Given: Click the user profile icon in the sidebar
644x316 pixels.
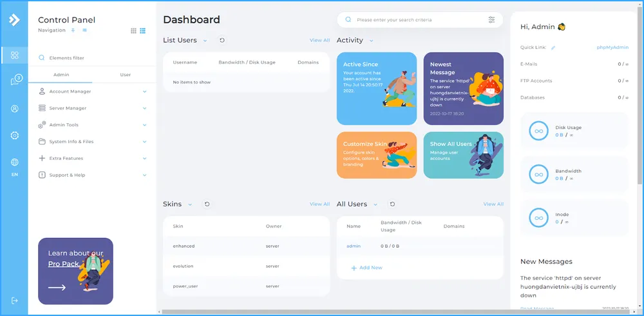Looking at the screenshot, I should pyautogui.click(x=15, y=108).
